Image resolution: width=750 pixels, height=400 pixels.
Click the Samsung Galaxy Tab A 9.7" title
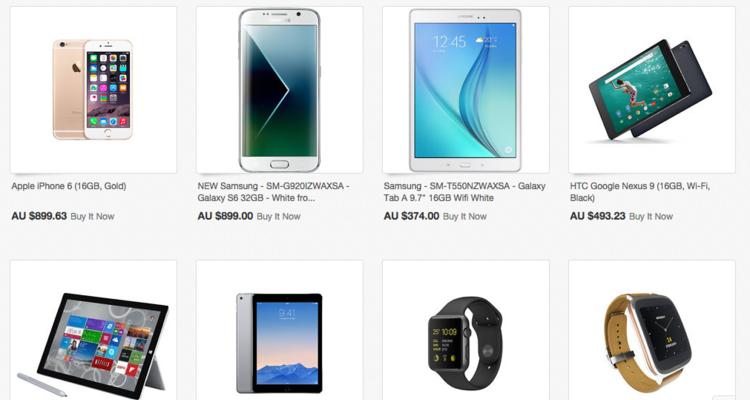(464, 192)
